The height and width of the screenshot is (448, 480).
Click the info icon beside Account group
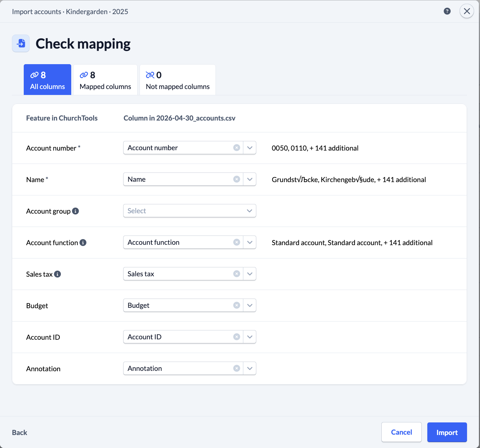click(x=75, y=211)
